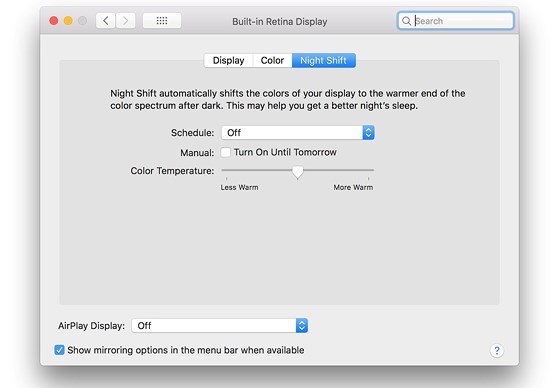Viewport: 559px width, 388px height.
Task: Open the AirPlay Display dropdown
Action: pos(220,326)
